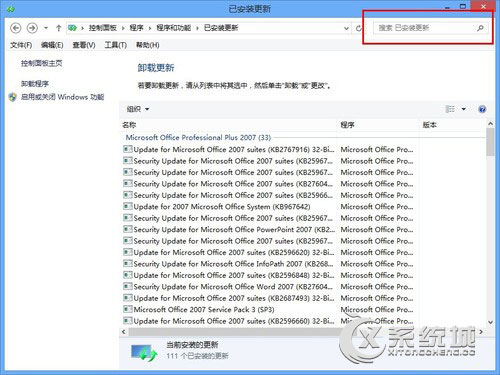The width and height of the screenshot is (500, 375).
Task: Open the recent locations dropdown arrow
Action: (46, 28)
